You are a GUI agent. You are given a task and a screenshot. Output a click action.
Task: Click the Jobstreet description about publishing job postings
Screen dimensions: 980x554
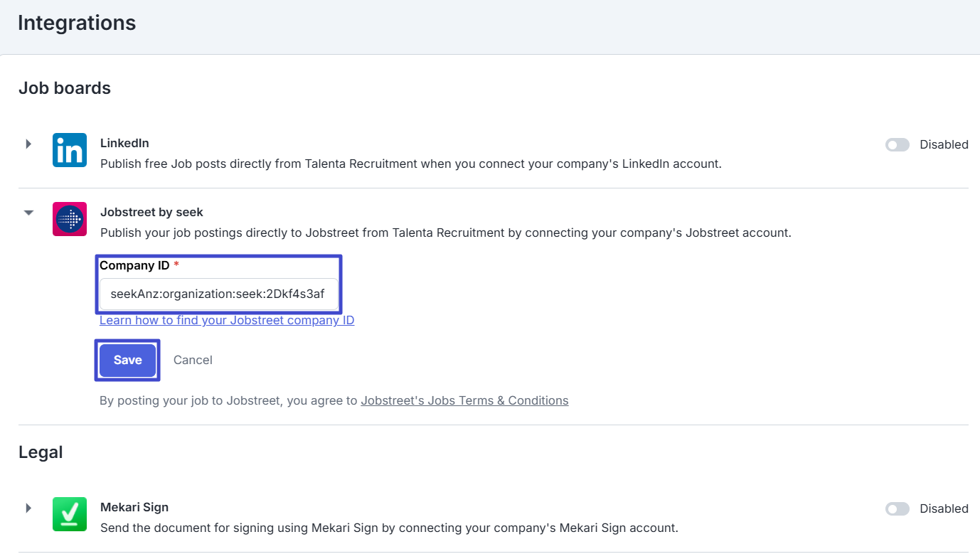click(x=446, y=233)
